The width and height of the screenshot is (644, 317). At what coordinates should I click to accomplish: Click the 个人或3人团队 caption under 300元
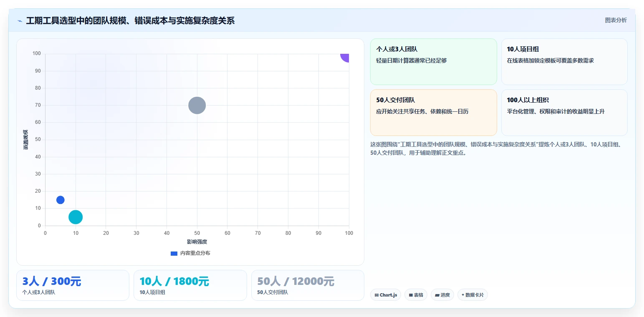point(39,292)
